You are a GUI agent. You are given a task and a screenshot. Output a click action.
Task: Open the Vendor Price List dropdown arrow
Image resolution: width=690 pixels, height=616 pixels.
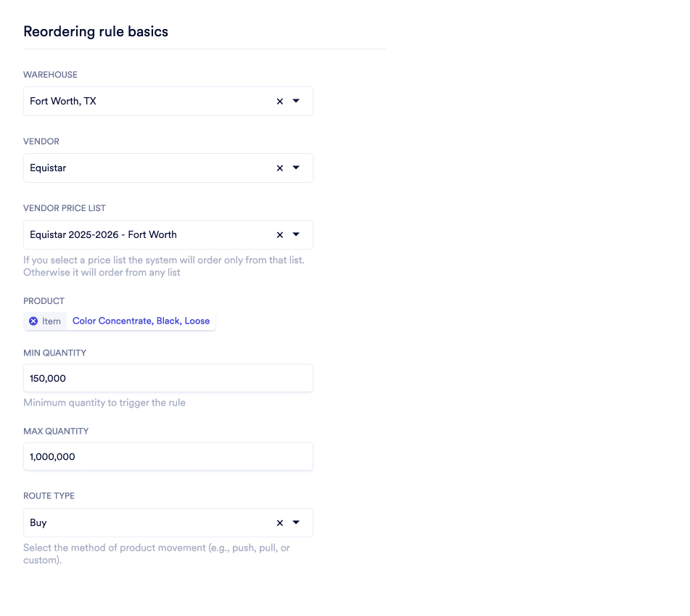pos(296,235)
